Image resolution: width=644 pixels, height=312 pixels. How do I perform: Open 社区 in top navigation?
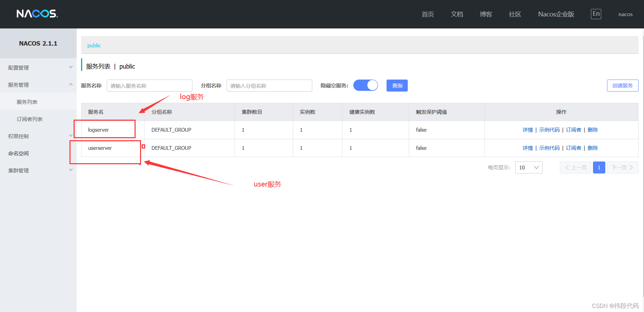pyautogui.click(x=515, y=14)
